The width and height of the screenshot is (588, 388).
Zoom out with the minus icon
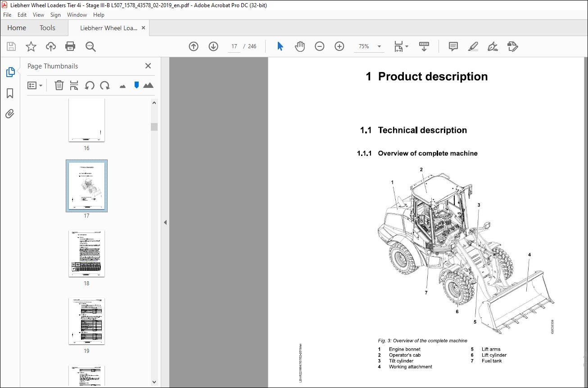click(320, 46)
